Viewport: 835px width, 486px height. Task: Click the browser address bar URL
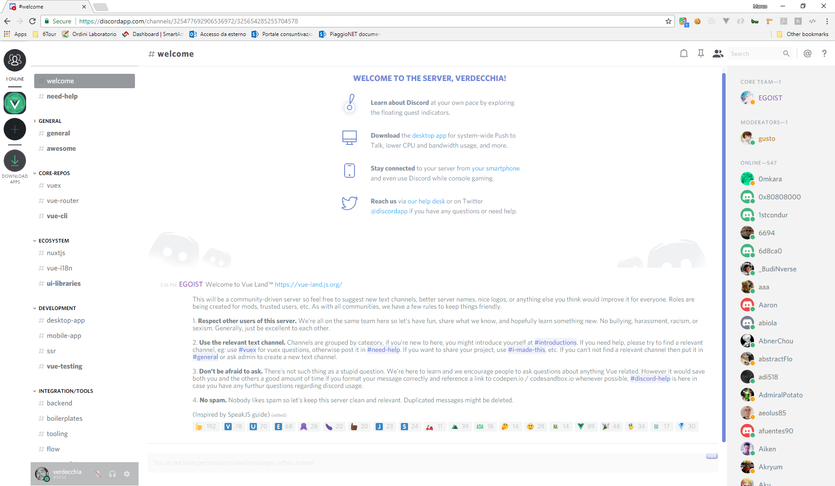click(x=189, y=21)
